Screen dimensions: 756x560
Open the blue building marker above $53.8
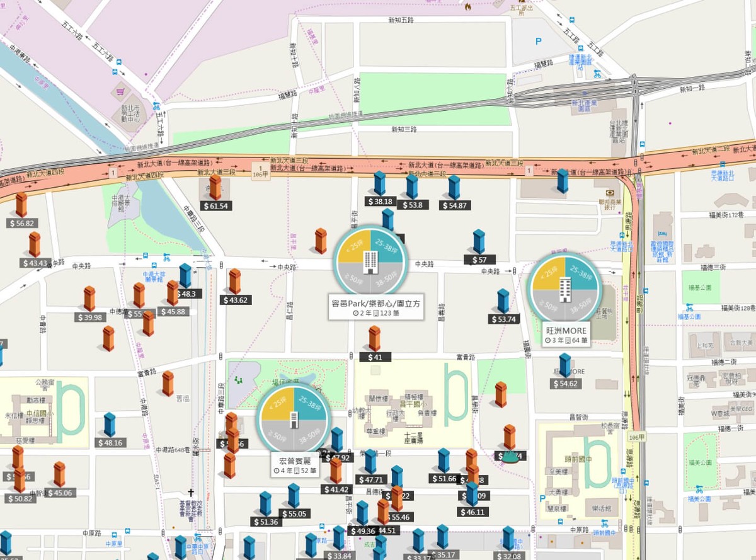pyautogui.click(x=412, y=186)
